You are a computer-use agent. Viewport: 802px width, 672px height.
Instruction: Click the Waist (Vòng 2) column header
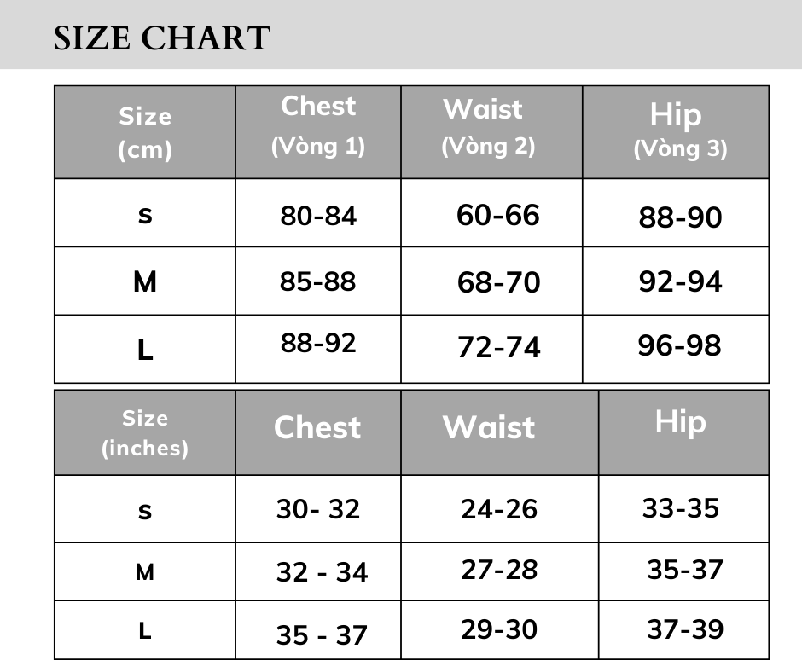[488, 126]
